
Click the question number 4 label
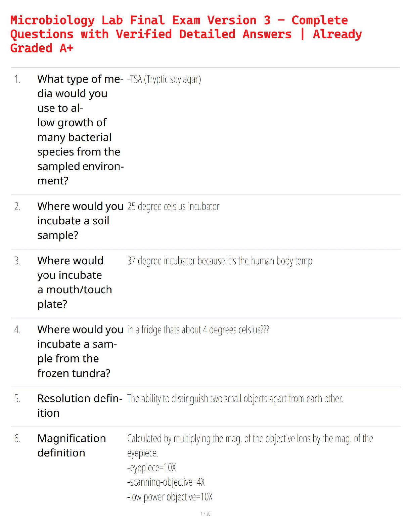17,330
